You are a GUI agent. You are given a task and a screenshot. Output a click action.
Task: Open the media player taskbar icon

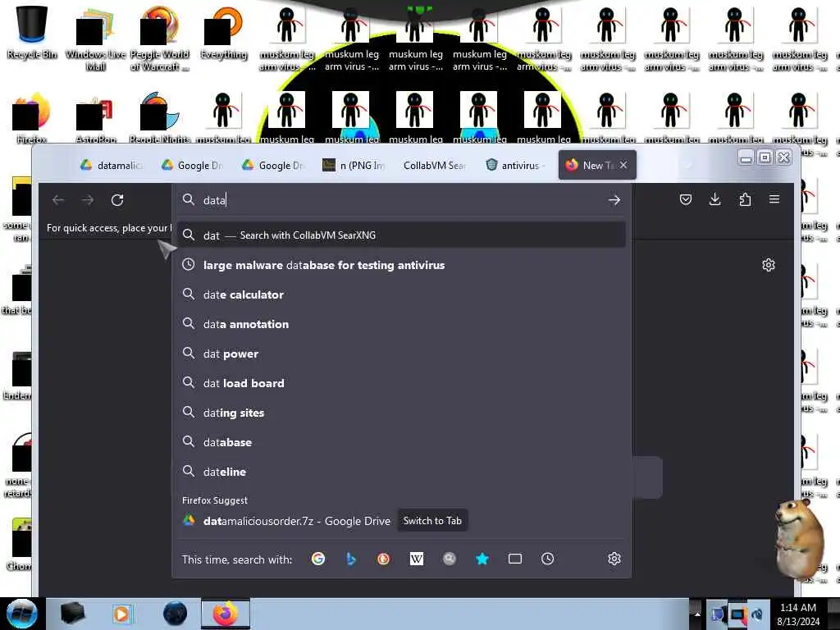(x=121, y=614)
